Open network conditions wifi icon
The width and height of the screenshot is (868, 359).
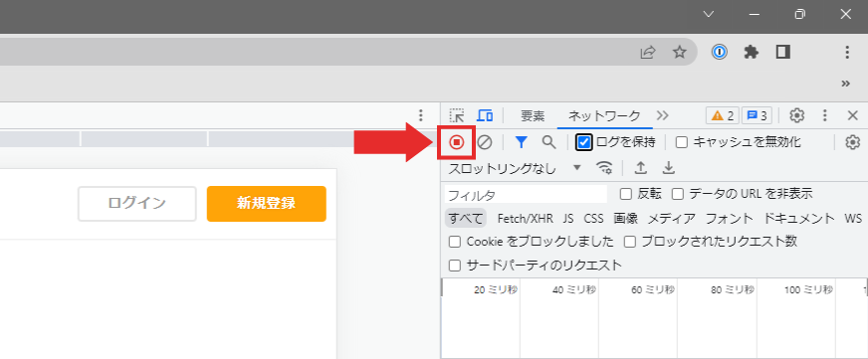point(604,168)
